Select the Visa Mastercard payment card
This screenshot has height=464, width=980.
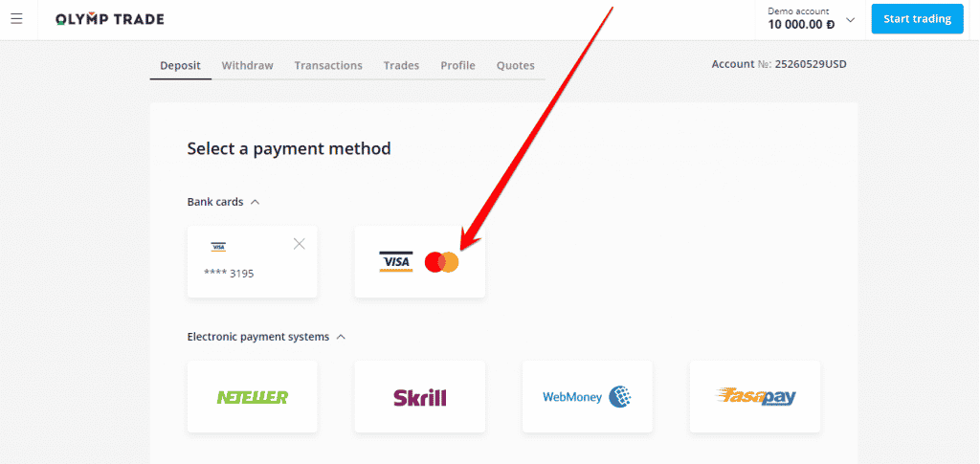(x=419, y=262)
